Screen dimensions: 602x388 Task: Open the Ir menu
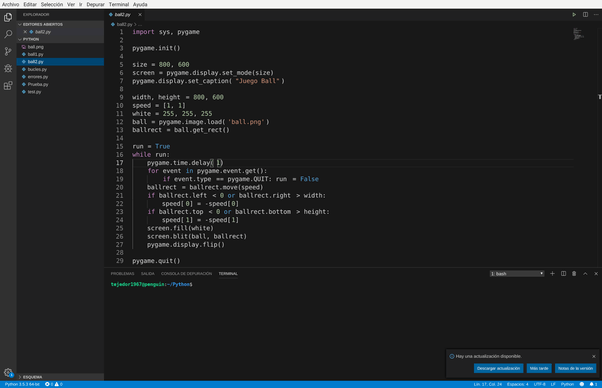(x=81, y=5)
